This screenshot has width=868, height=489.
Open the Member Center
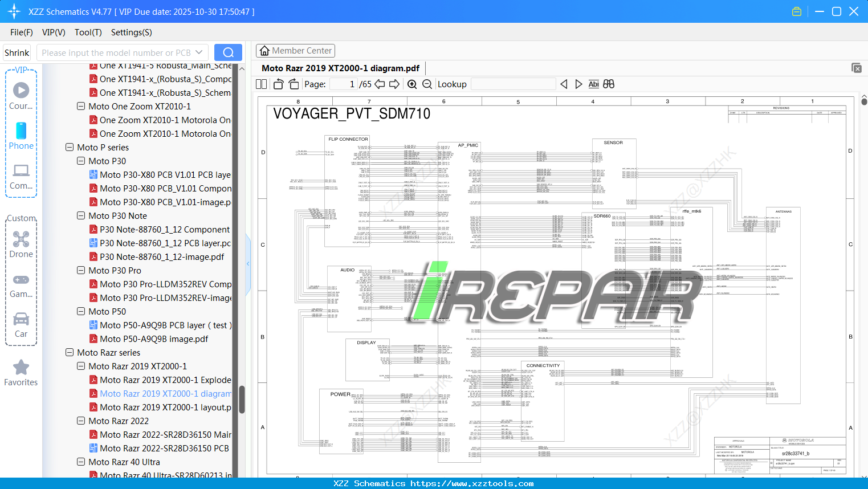296,51
